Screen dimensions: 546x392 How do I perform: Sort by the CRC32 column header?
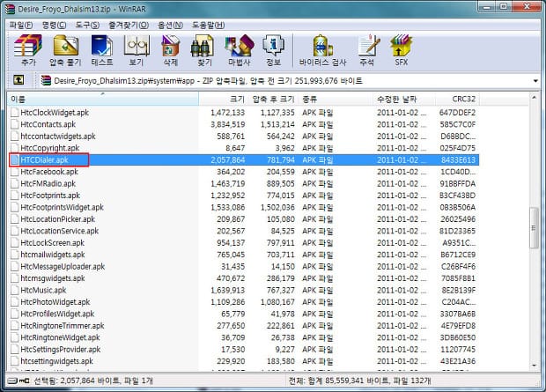point(463,100)
